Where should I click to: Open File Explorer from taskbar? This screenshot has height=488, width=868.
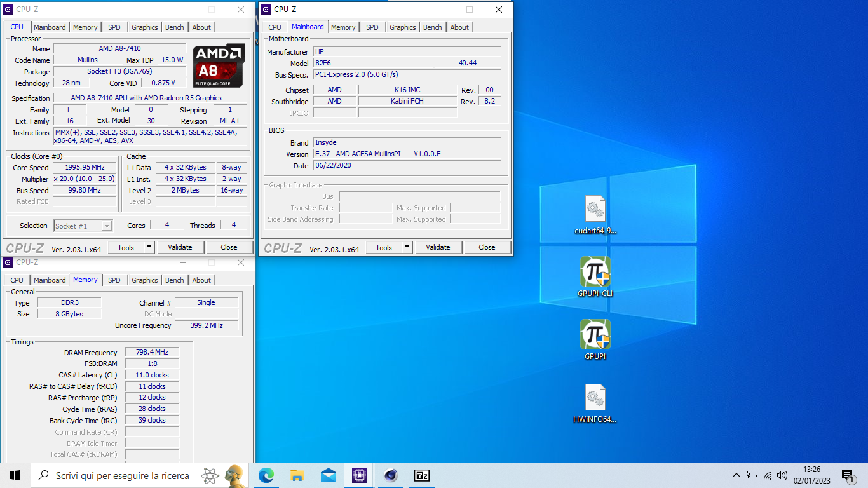click(297, 475)
